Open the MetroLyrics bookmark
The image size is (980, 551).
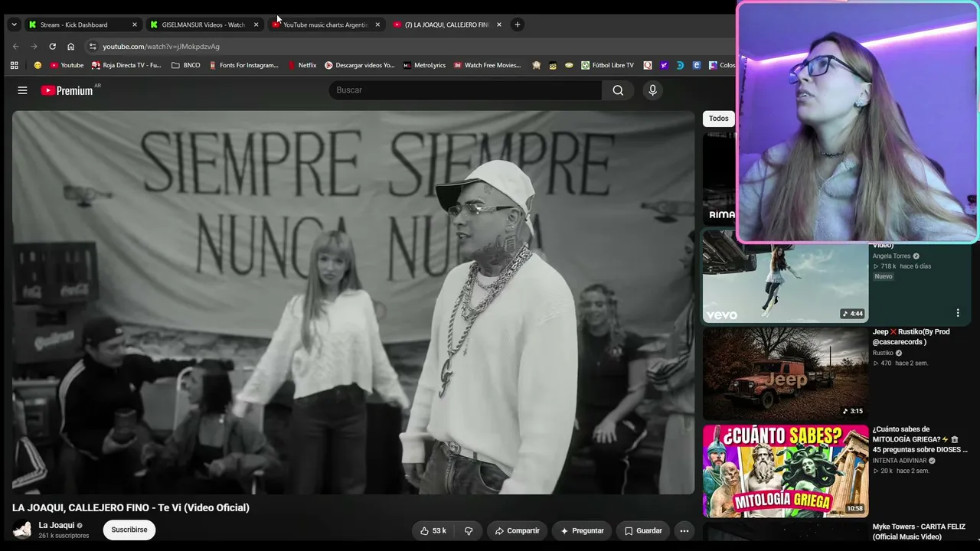pos(424,65)
